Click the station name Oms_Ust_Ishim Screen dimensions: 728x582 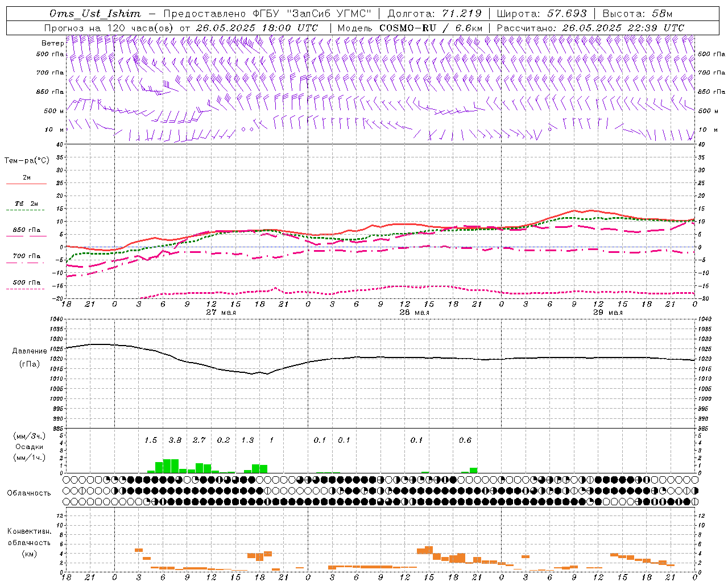point(95,14)
